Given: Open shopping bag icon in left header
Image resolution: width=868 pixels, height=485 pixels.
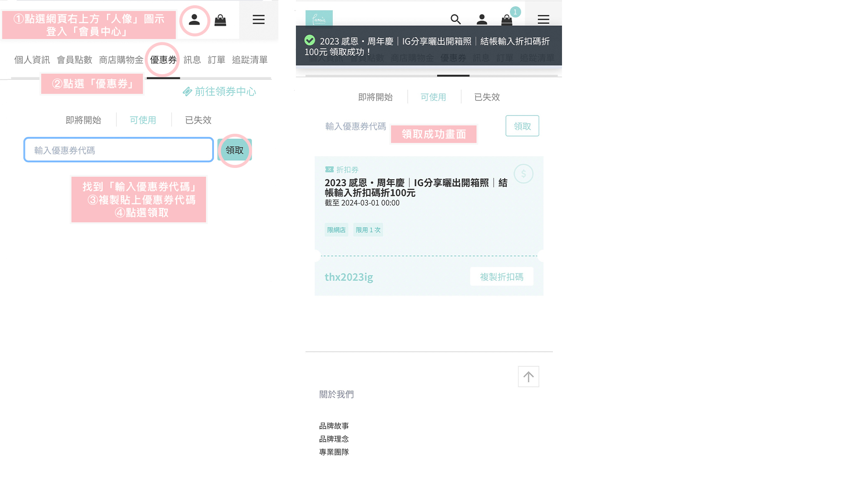Looking at the screenshot, I should (220, 20).
